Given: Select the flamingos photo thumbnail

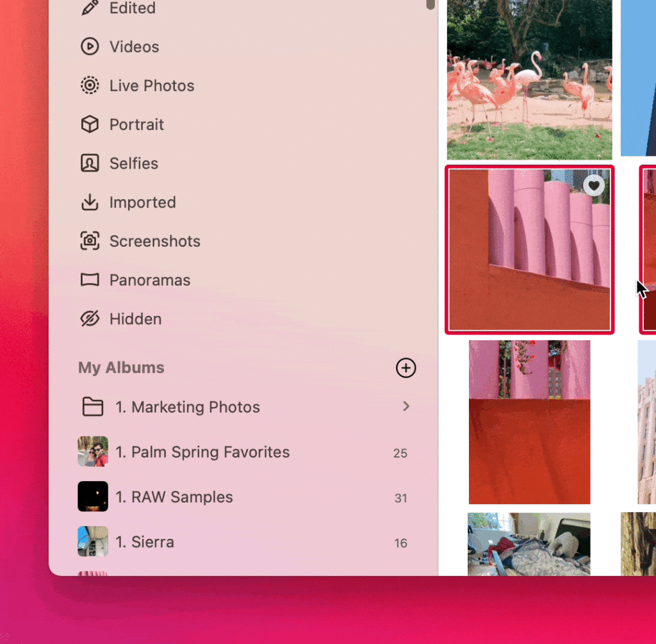Looking at the screenshot, I should click(x=529, y=79).
